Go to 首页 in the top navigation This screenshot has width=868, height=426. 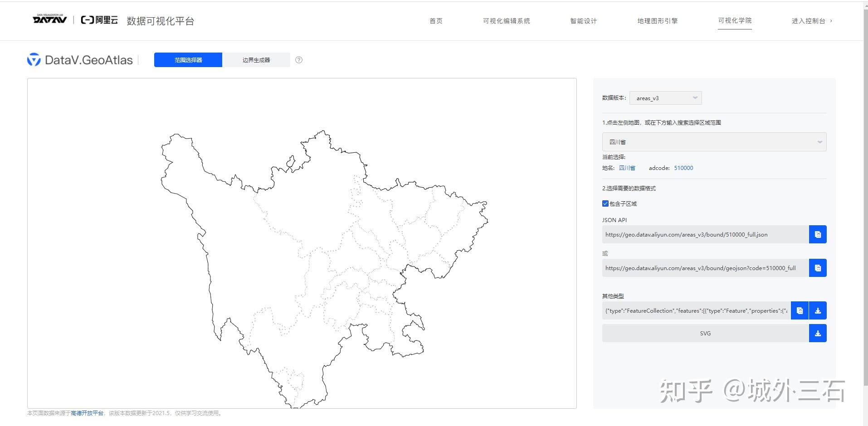pos(436,21)
